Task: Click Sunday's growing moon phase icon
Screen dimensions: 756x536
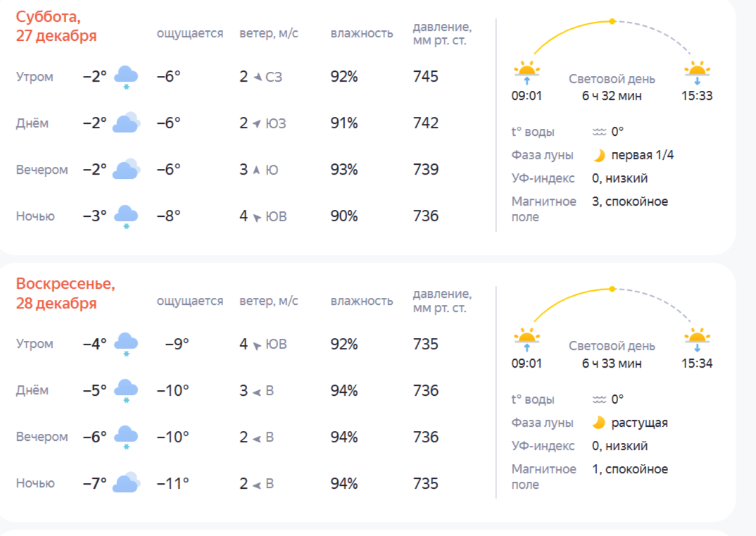Action: tap(599, 423)
